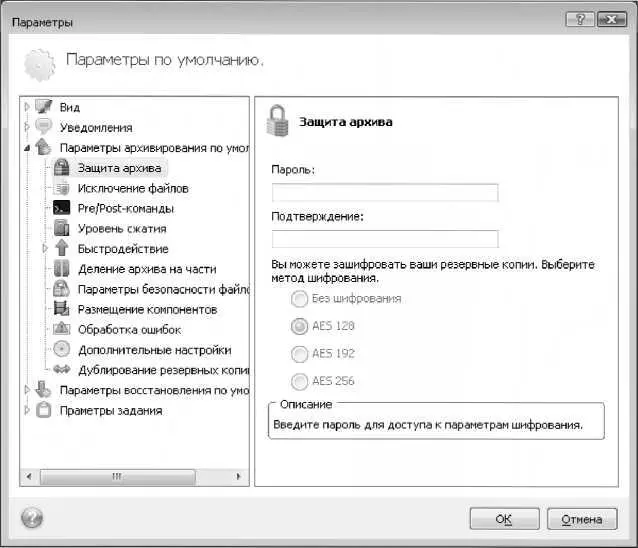This screenshot has height=548, width=638.
Task: Click the help question mark icon
Action: [32, 518]
